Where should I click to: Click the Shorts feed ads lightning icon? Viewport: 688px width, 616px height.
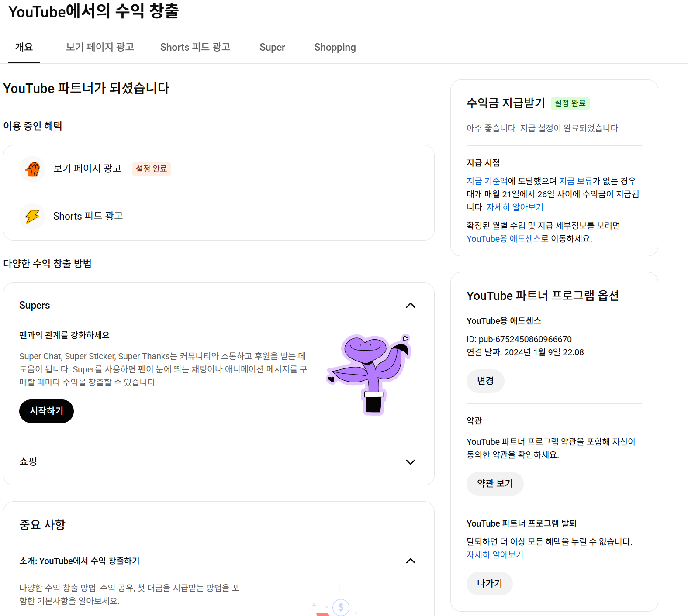point(32,217)
